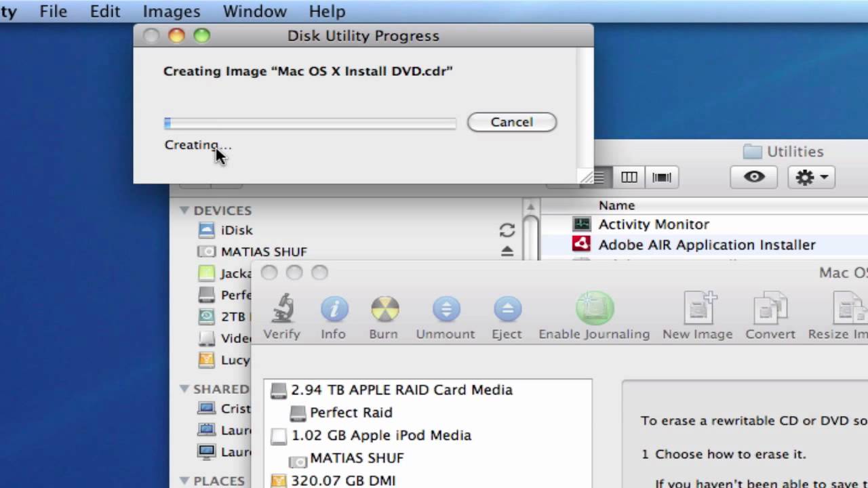The height and width of the screenshot is (488, 868).
Task: Click the Verify microscope icon
Action: [281, 309]
